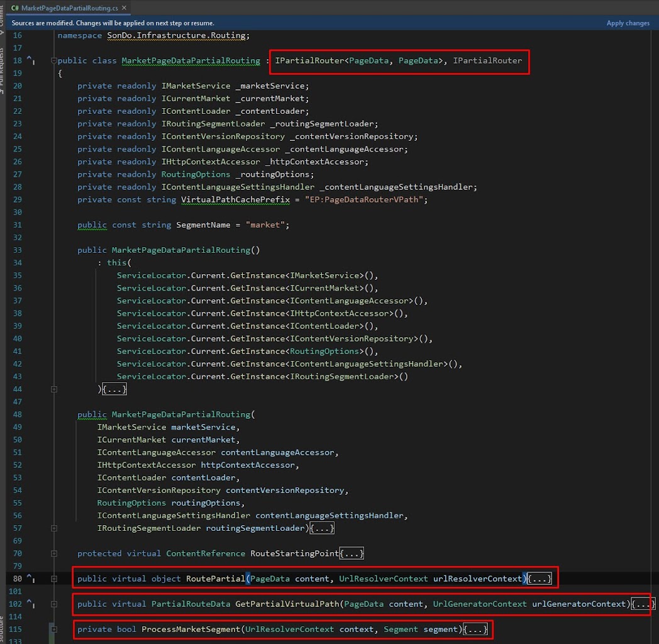Viewport: 659px width, 644px height.
Task: Close the MarketPageDataPartialRouting.cs tab
Action: (x=124, y=8)
